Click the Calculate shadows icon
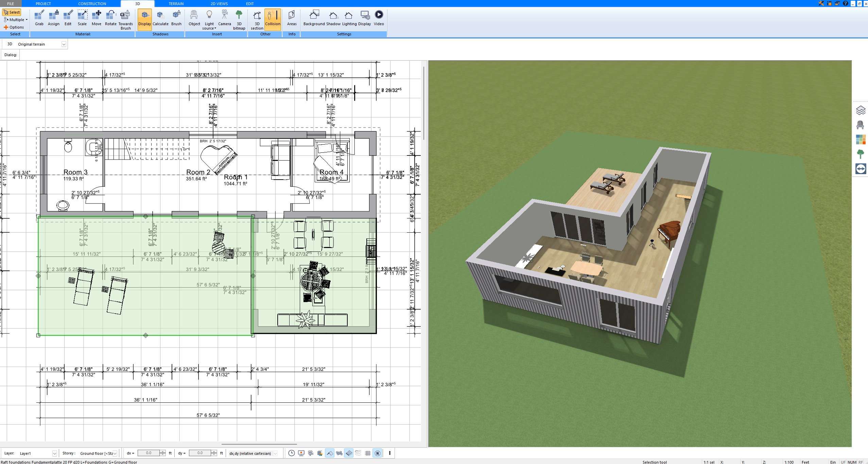This screenshot has width=868, height=464. coord(160,18)
